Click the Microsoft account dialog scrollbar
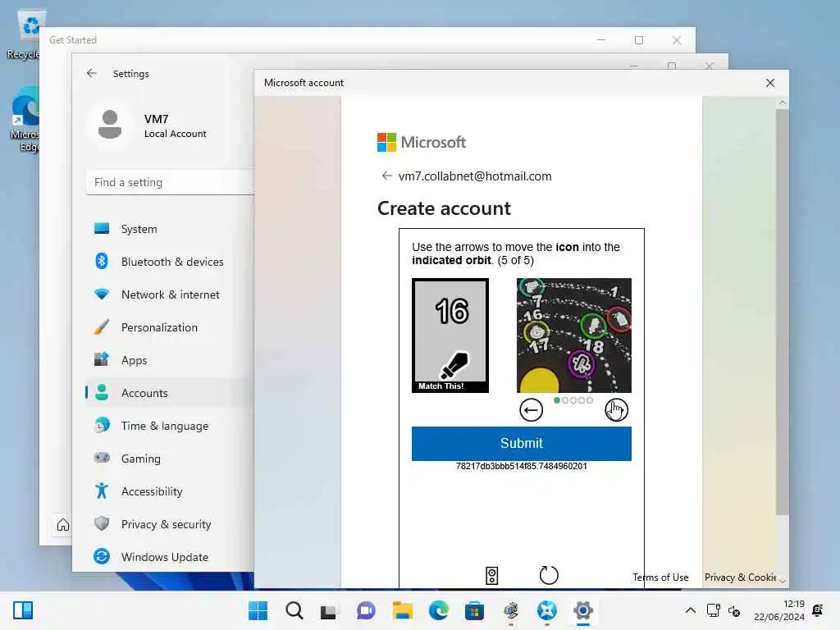Viewport: 840px width, 630px height. point(783,311)
